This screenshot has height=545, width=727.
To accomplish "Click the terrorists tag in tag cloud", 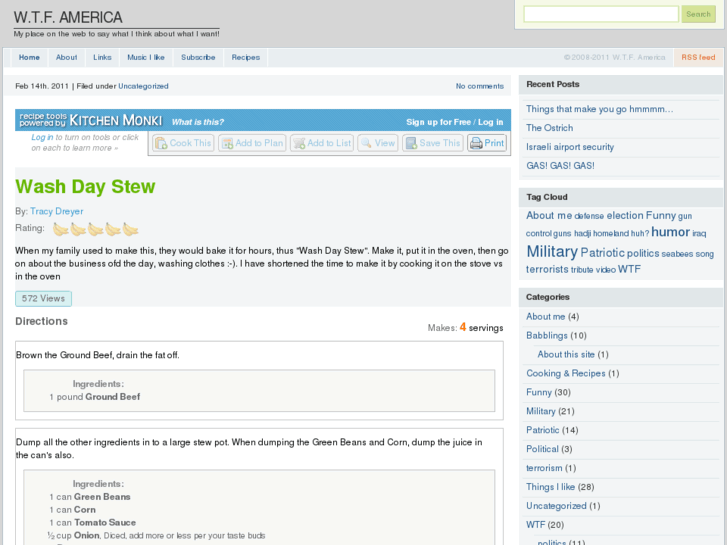I will 547,269.
